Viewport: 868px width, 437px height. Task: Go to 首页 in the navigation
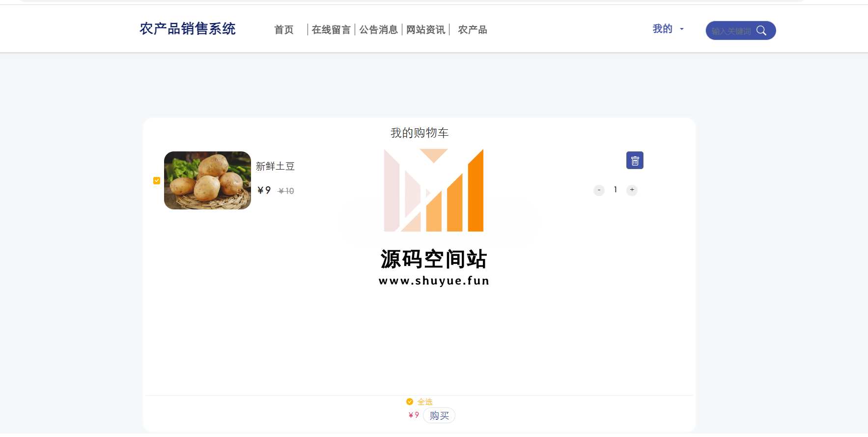[284, 30]
